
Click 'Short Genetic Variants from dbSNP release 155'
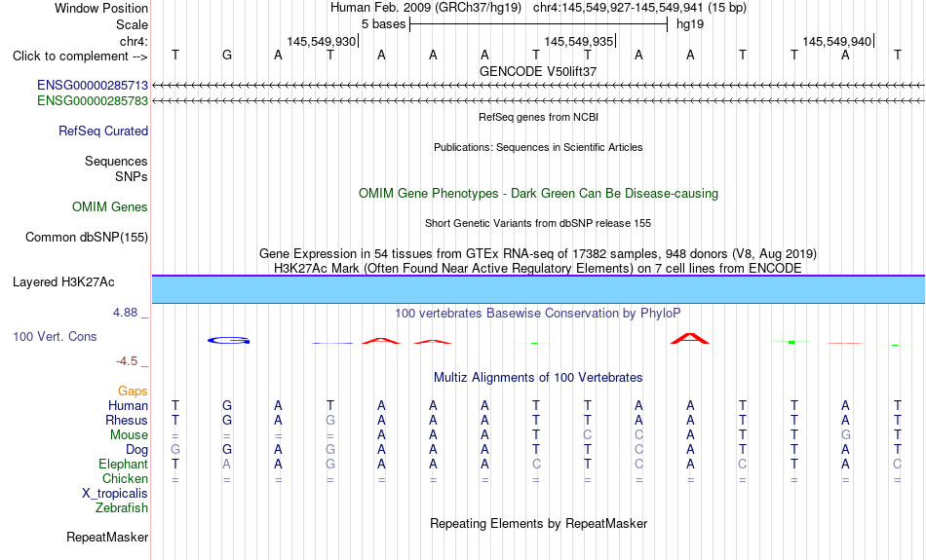(x=538, y=223)
